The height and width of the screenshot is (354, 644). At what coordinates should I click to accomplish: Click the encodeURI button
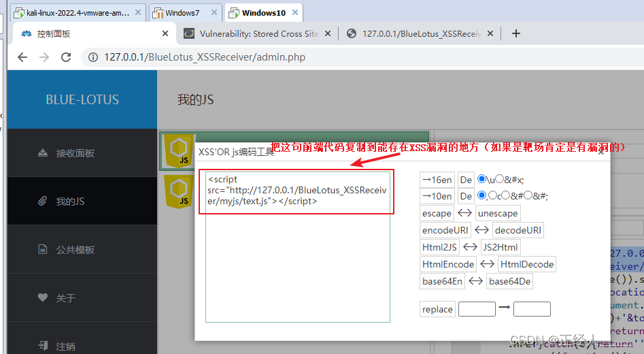445,230
